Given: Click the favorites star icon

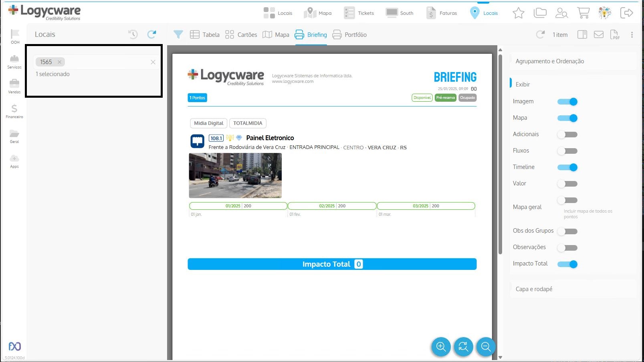Looking at the screenshot, I should [x=518, y=13].
